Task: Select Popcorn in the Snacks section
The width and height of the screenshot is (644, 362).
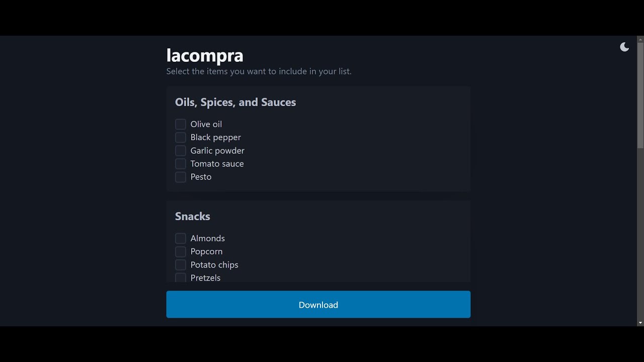Action: point(180,251)
